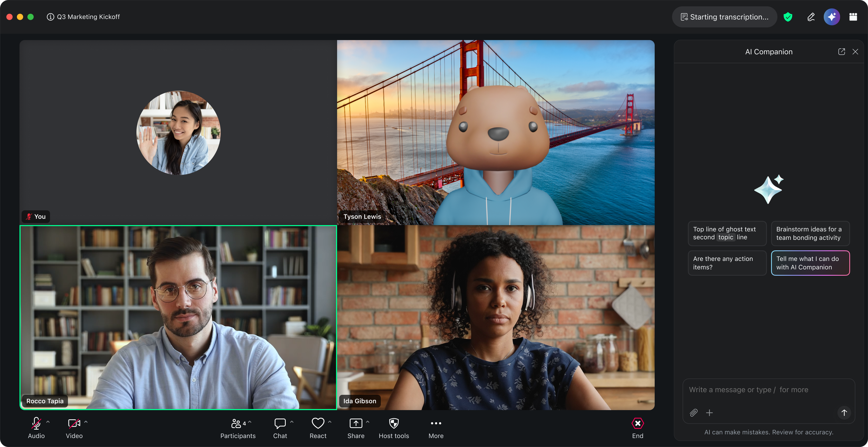Open the More options menu
This screenshot has width=868, height=447.
436,424
